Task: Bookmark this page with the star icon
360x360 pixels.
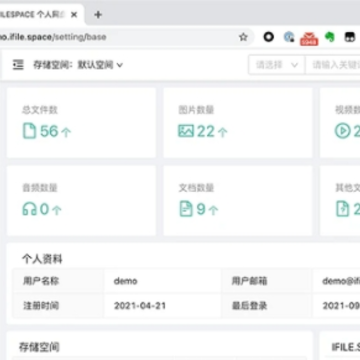Action: click(x=243, y=37)
